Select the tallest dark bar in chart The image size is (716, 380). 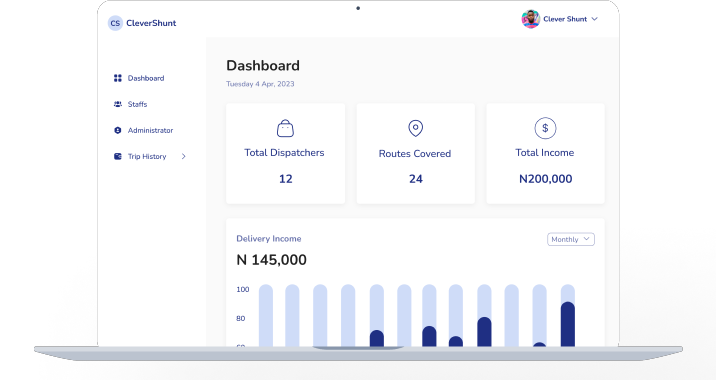[568, 324]
